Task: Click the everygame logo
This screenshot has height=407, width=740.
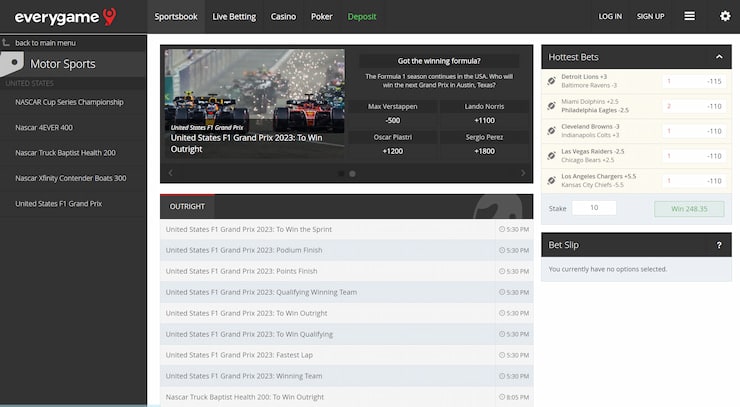Action: (x=65, y=17)
